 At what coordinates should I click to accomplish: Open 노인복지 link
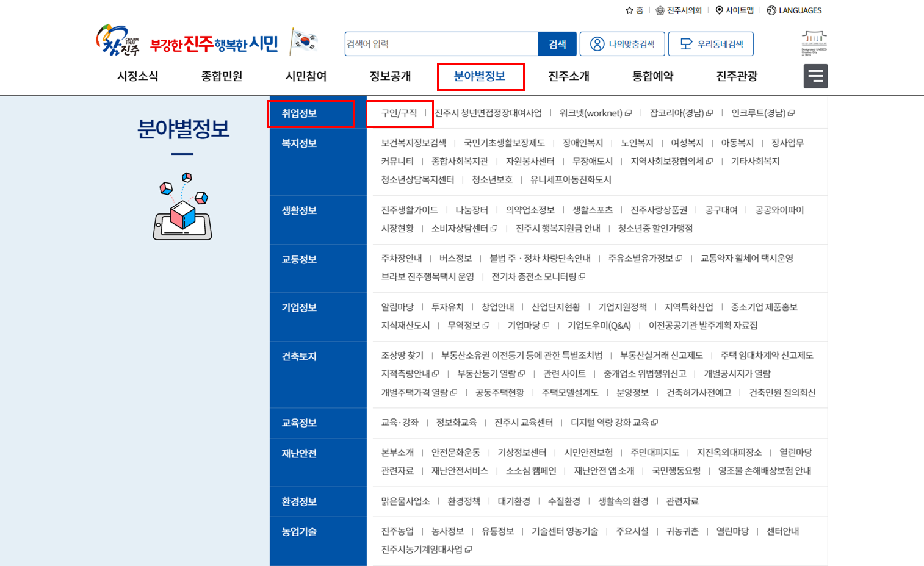pos(637,143)
